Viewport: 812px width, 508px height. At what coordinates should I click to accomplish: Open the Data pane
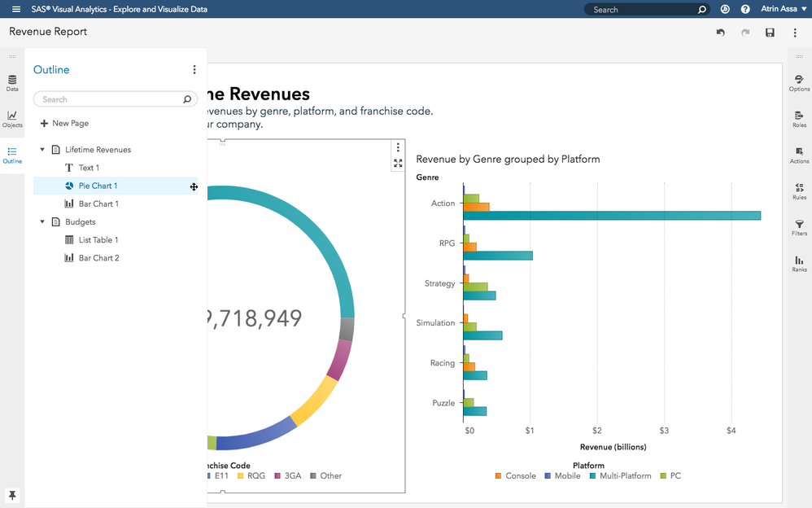click(12, 83)
